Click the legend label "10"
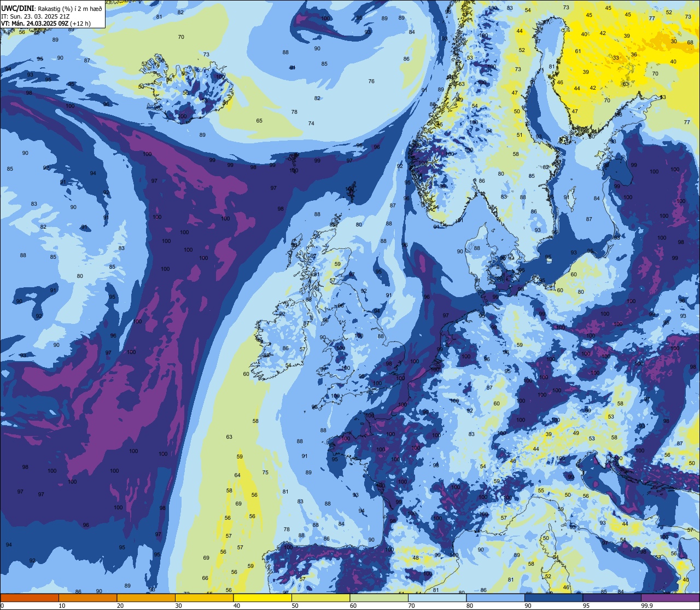 pos(62,606)
